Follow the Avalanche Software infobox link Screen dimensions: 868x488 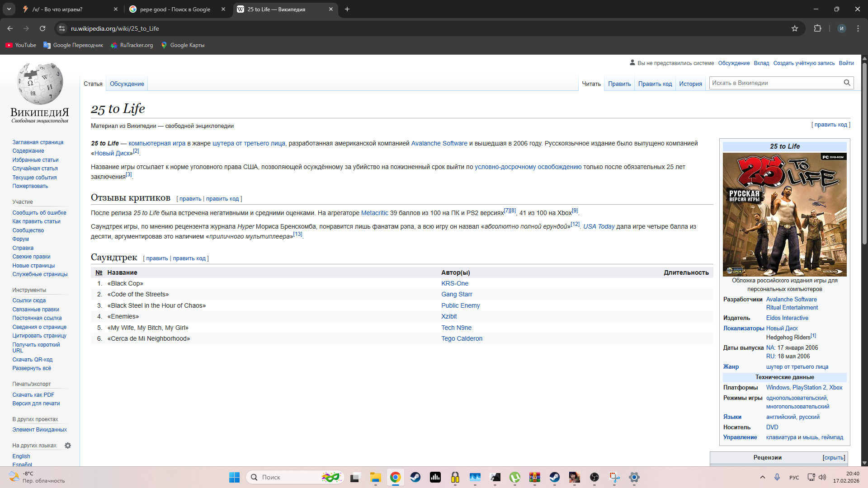(x=791, y=300)
